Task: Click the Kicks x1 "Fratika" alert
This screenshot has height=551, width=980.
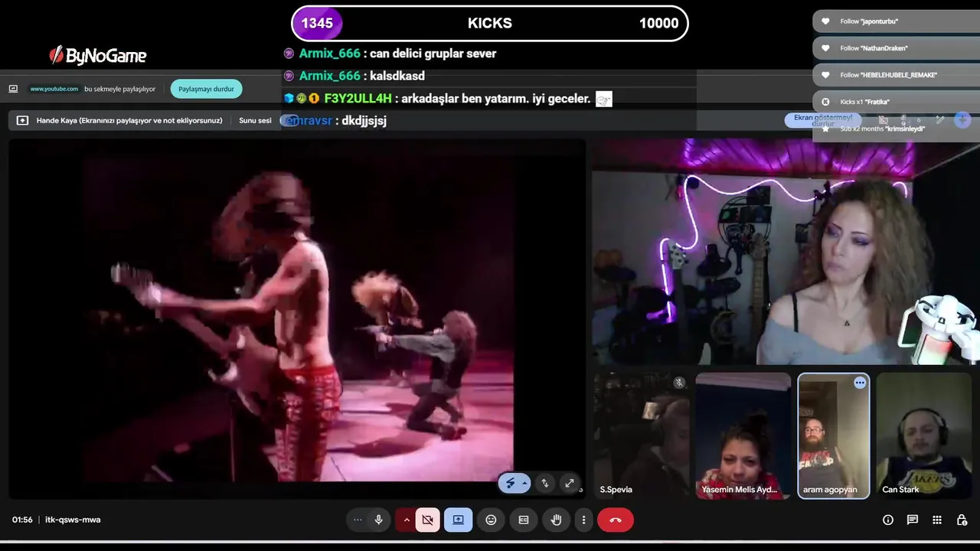Action: point(896,102)
